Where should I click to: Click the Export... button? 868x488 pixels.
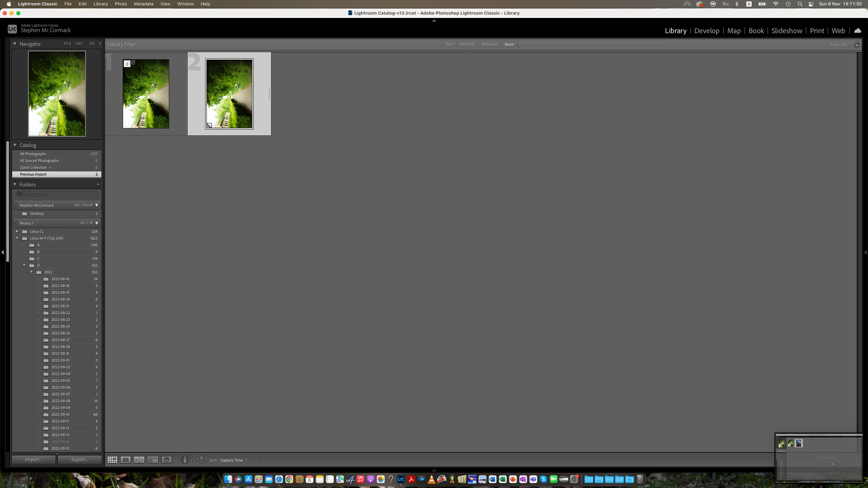click(80, 460)
